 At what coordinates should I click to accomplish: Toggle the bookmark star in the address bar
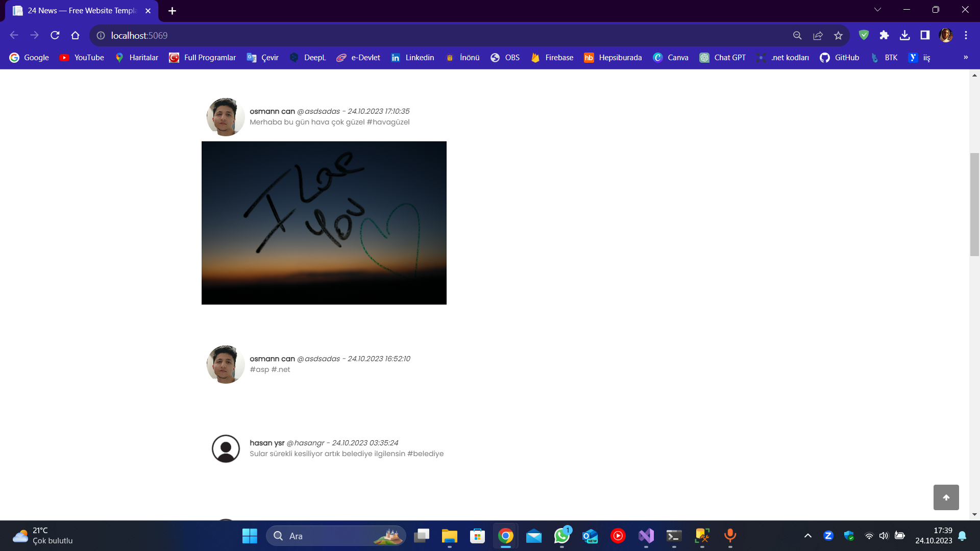(838, 35)
